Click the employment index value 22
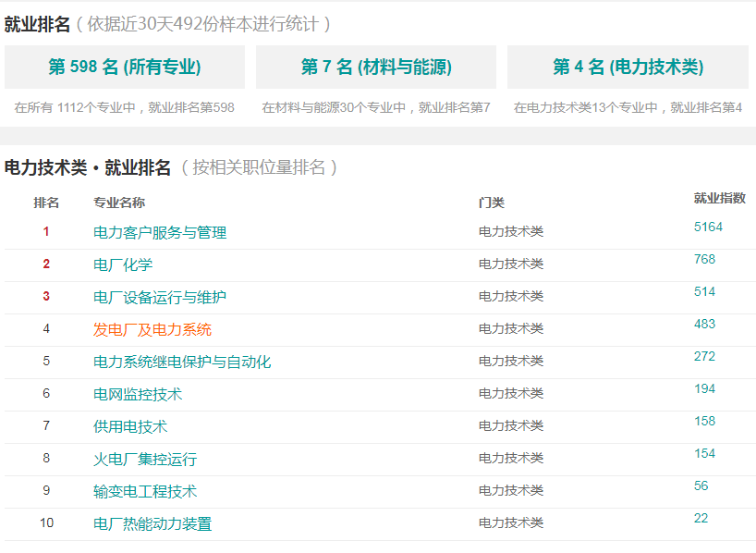The width and height of the screenshot is (756, 553). pos(701,518)
